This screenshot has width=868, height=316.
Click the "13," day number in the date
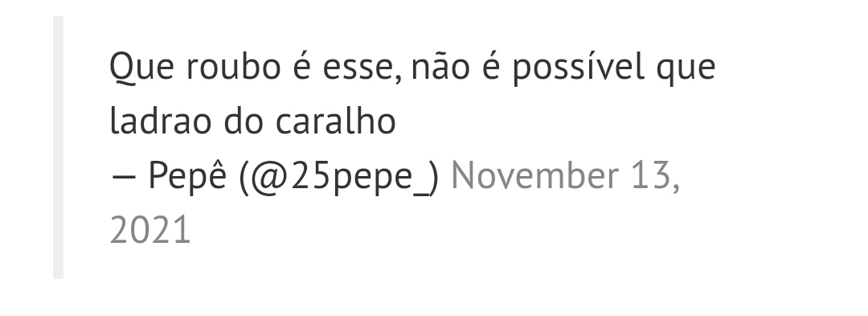click(x=656, y=177)
